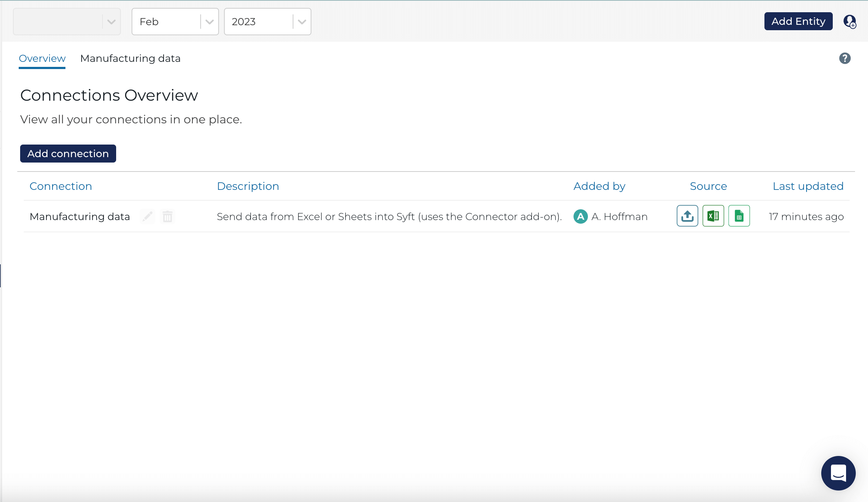Image resolution: width=868 pixels, height=502 pixels.
Task: Open the chat support bubble
Action: pyautogui.click(x=838, y=473)
